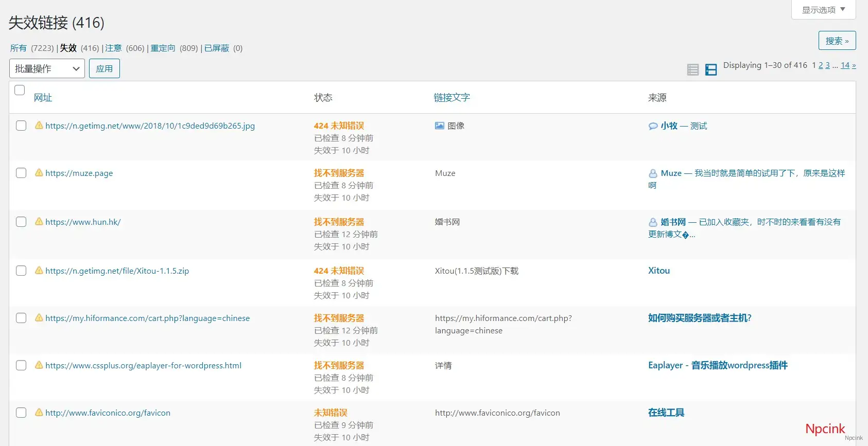This screenshot has height=446, width=868.
Task: Open the n.getimg.net 1c9ded9d69b265.jpg link
Action: click(x=150, y=126)
